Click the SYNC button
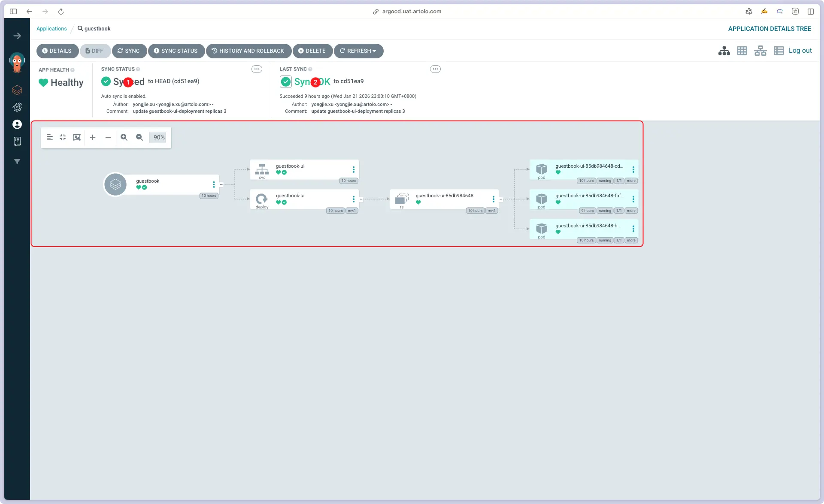 [129, 51]
